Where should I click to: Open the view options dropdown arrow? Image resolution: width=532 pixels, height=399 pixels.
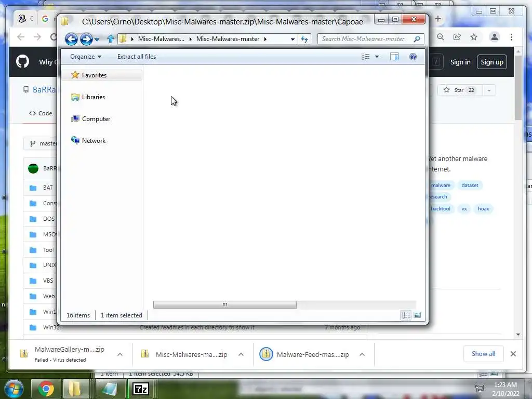click(x=377, y=57)
